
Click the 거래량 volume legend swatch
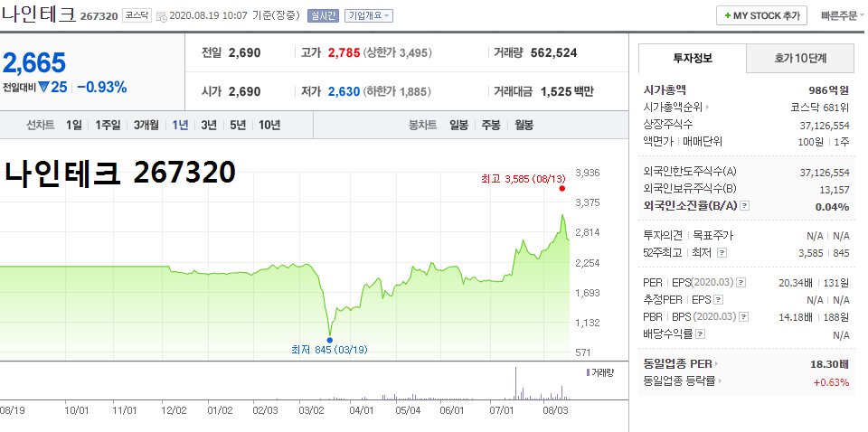[x=588, y=372]
